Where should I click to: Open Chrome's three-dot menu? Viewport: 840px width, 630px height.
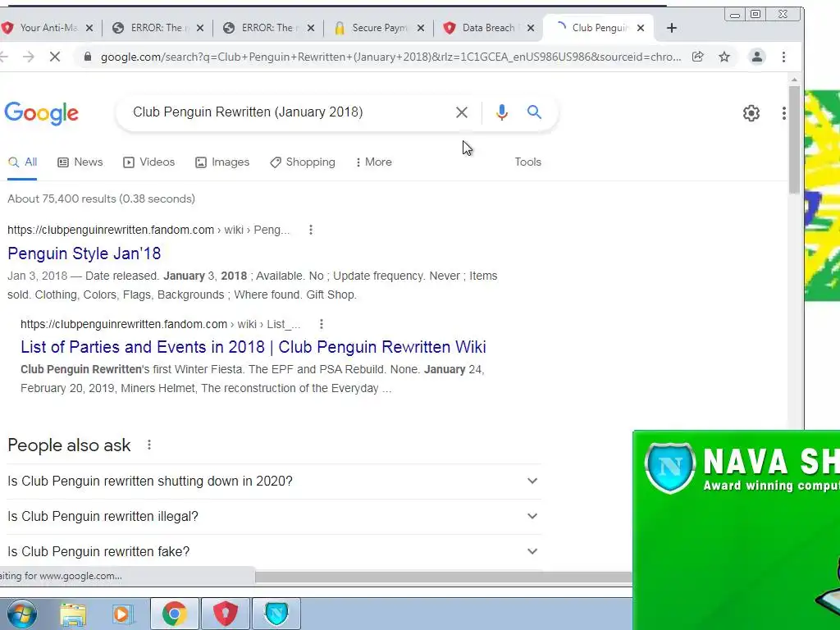783,57
